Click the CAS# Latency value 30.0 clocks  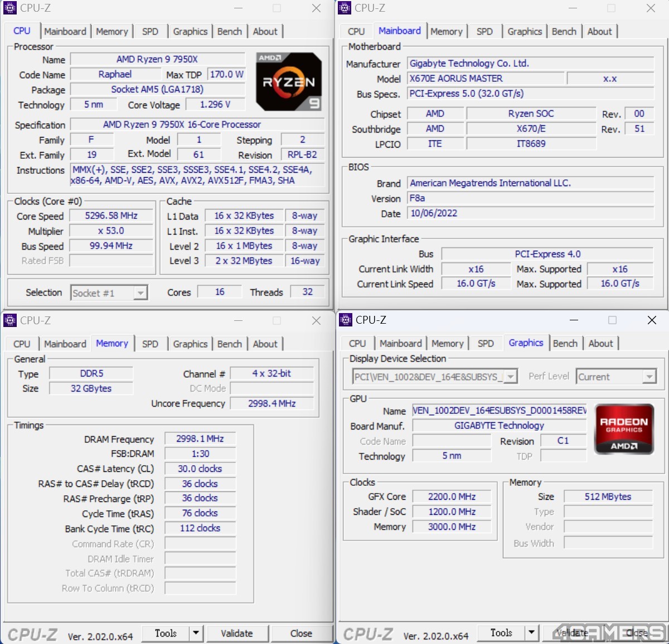[x=200, y=469]
